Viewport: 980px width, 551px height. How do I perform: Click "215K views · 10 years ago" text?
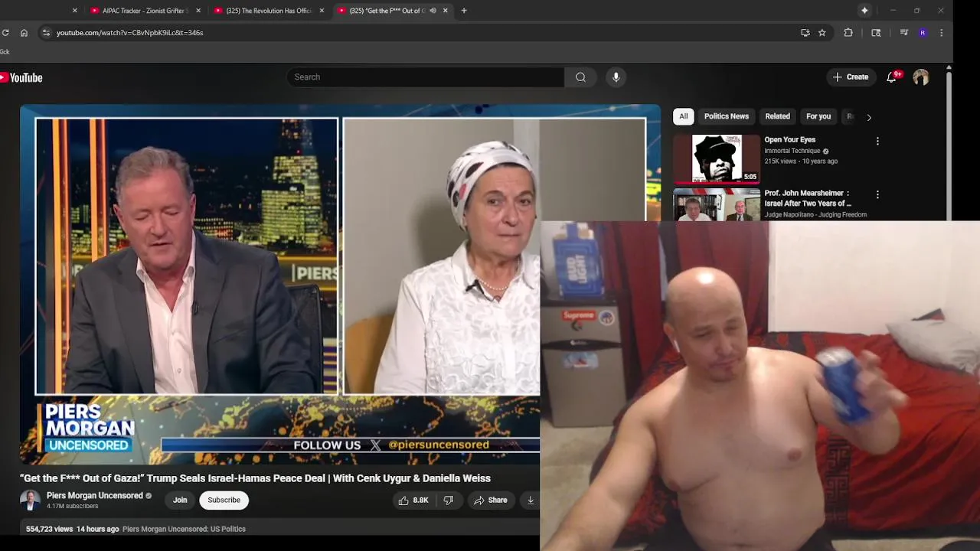click(x=801, y=161)
